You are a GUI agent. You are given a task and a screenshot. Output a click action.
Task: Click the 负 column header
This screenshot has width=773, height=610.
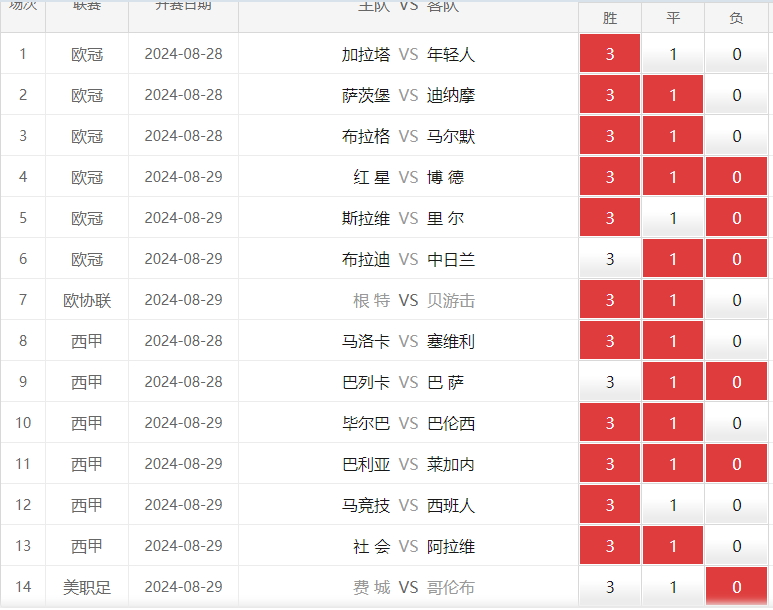(x=737, y=18)
